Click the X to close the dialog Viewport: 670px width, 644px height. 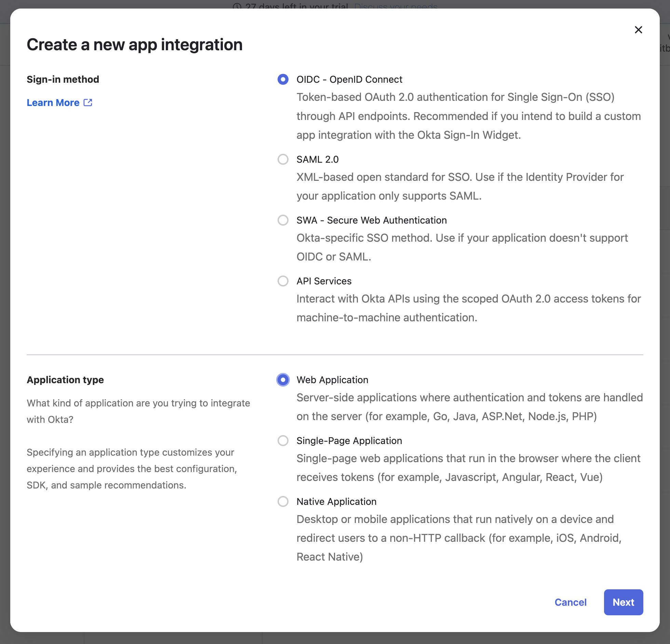pyautogui.click(x=639, y=30)
